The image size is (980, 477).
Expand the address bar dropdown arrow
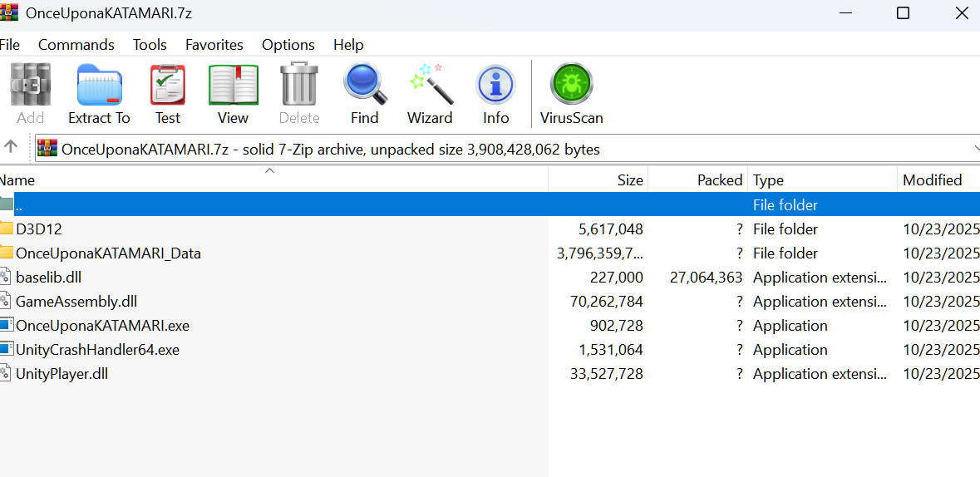click(x=976, y=148)
